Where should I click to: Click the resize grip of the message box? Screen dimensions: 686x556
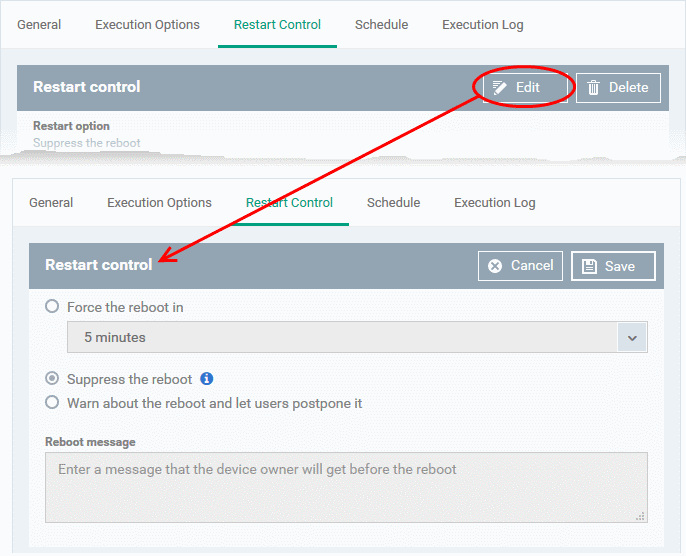[x=640, y=517]
